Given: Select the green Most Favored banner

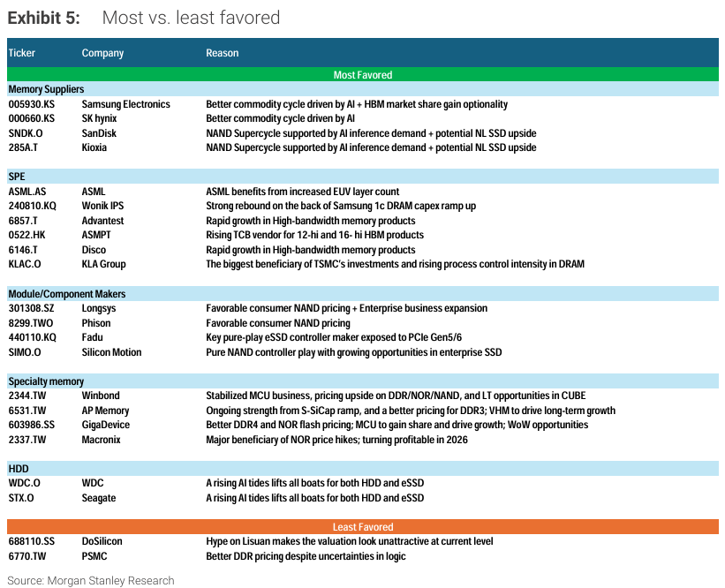Looking at the screenshot, I should (x=362, y=75).
